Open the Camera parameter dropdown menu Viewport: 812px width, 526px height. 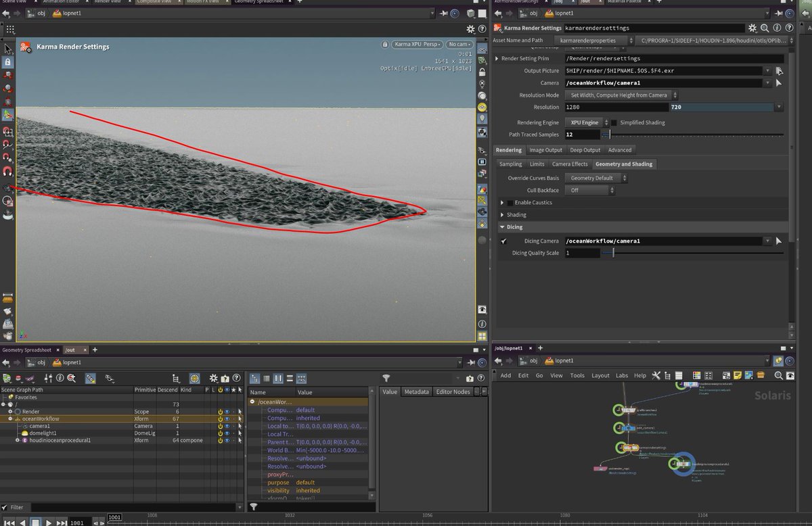768,83
